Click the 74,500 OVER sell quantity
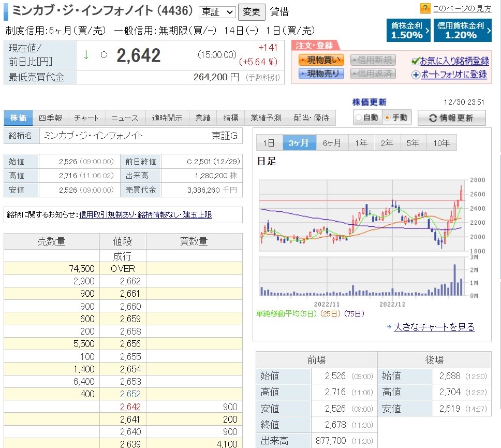The image size is (501, 448). tap(82, 269)
